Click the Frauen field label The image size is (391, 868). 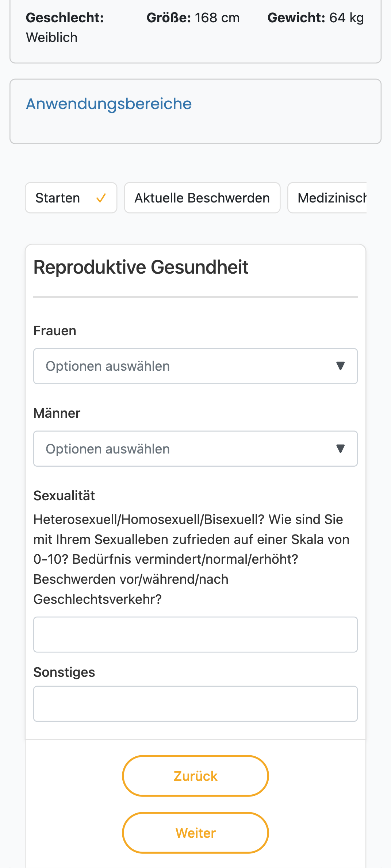55,331
